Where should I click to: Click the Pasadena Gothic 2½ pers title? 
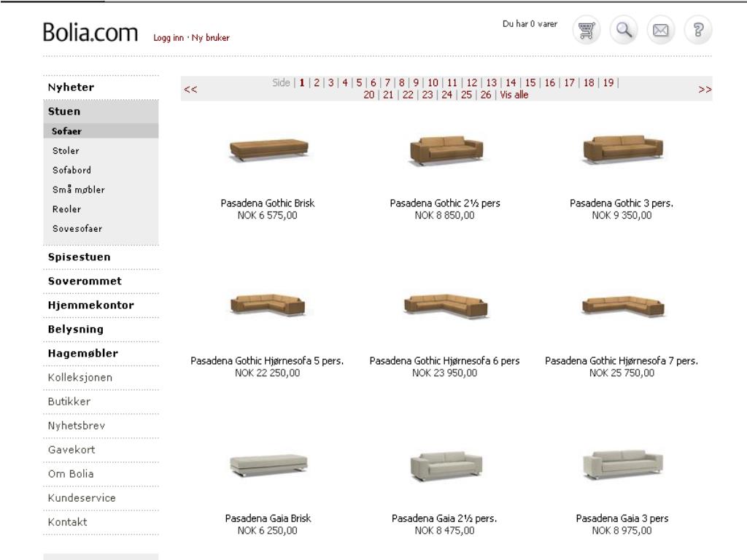(x=445, y=203)
